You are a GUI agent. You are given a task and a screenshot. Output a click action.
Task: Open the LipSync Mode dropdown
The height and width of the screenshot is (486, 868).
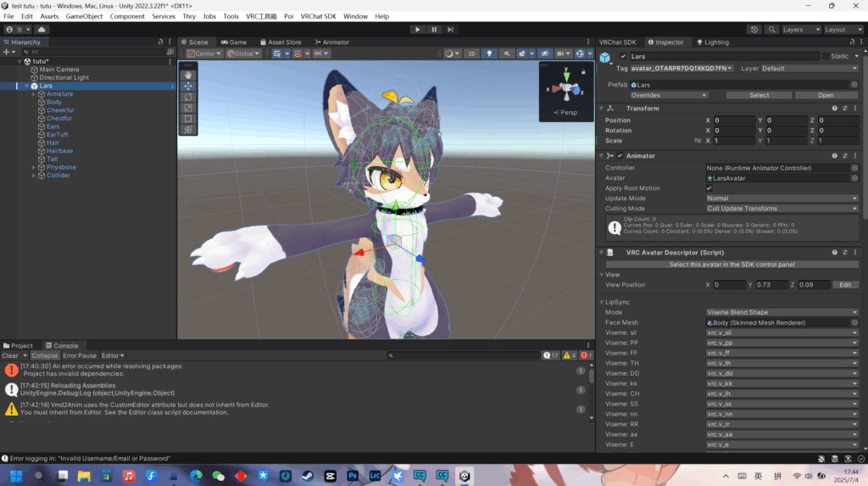point(782,312)
